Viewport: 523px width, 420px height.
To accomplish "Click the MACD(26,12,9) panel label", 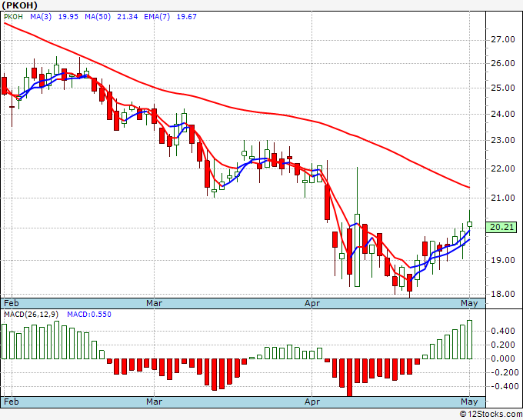I will (x=31, y=315).
